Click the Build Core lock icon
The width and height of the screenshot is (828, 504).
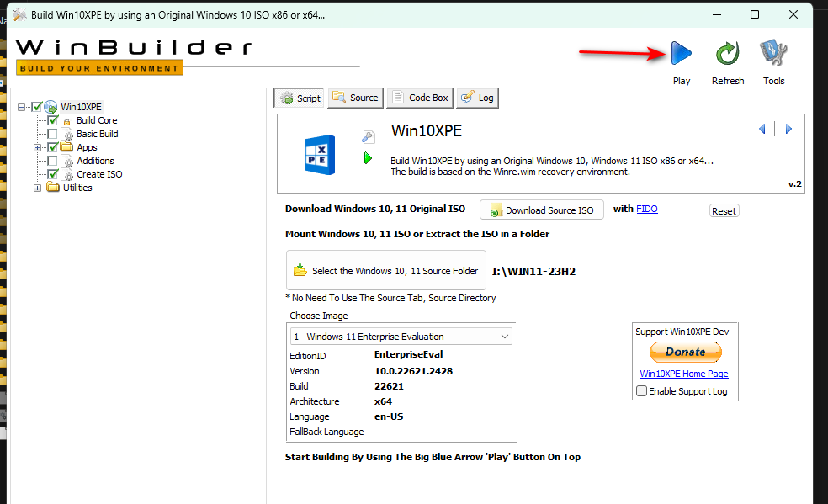click(67, 121)
